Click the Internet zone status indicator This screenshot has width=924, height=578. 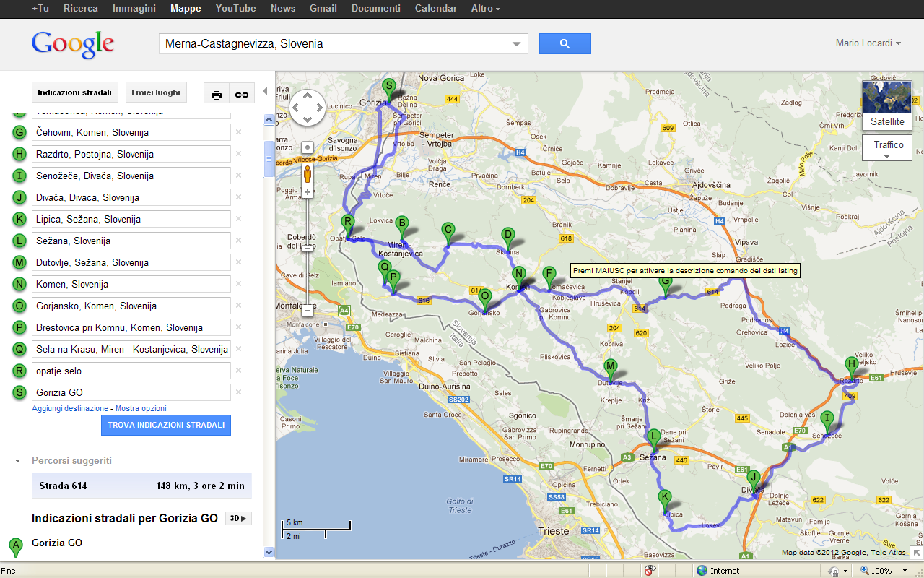click(718, 570)
